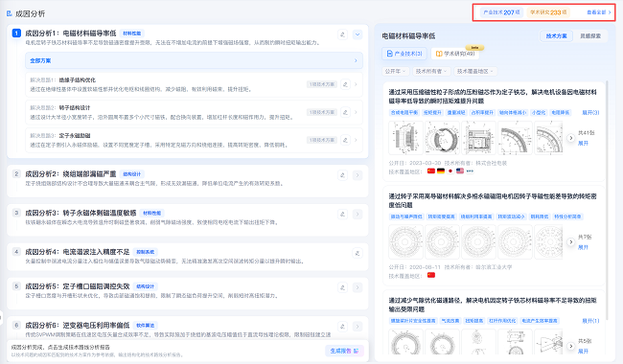Image resolution: width=623 pixels, height=364 pixels.
Task: Click number 1 badge of 成因分析1
Action: point(16,33)
